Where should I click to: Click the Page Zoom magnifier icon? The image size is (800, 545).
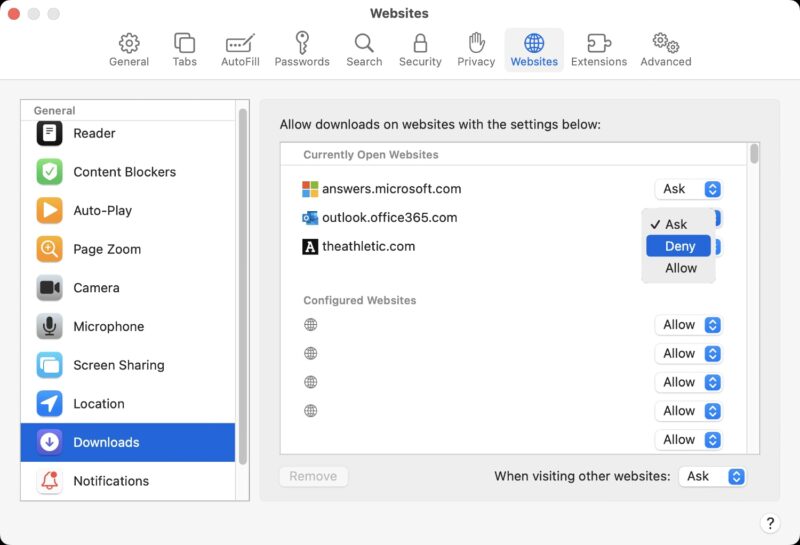click(x=50, y=249)
